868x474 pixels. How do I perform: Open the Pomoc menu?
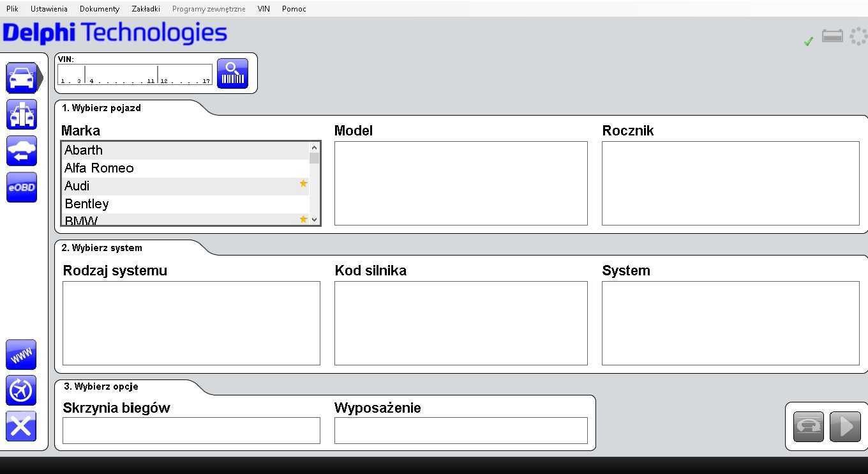tap(294, 9)
